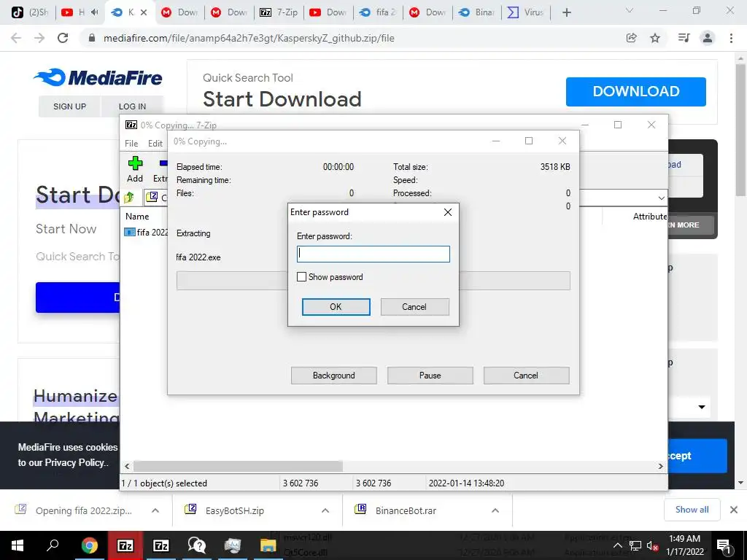The image size is (747, 560).
Task: Open Chrome profile avatar
Action: coord(708,38)
